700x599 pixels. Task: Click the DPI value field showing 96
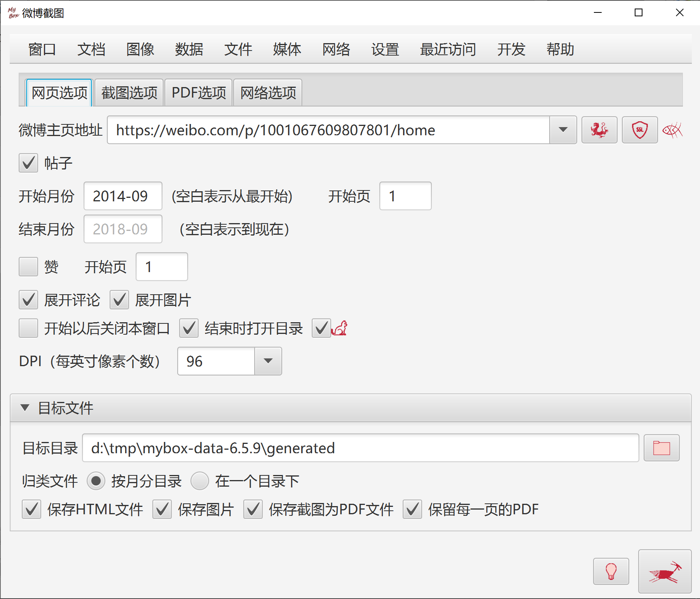click(216, 361)
